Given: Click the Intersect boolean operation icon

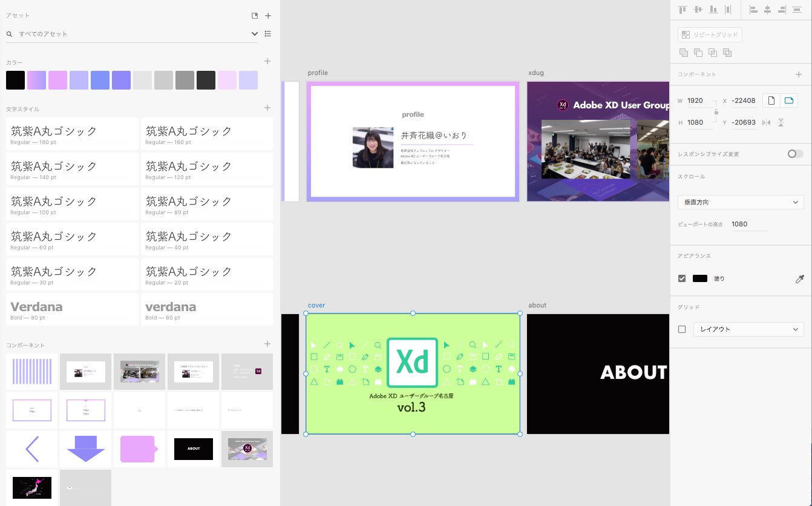Looking at the screenshot, I should [713, 53].
